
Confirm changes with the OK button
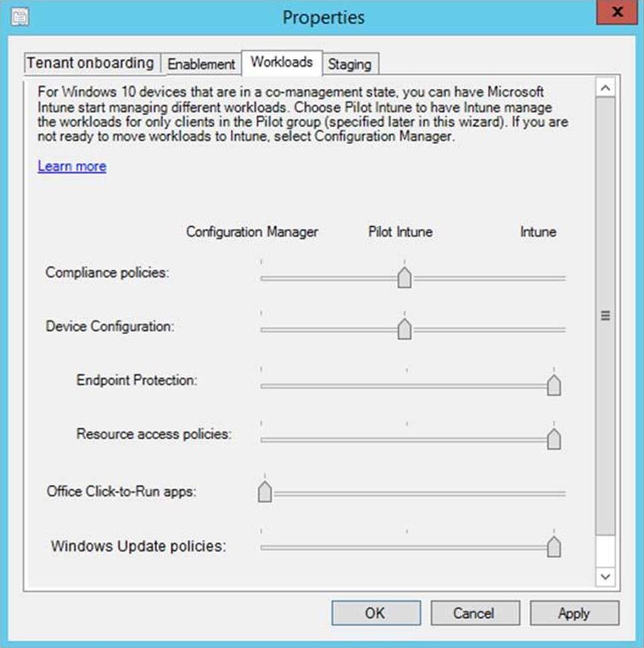pos(376,613)
